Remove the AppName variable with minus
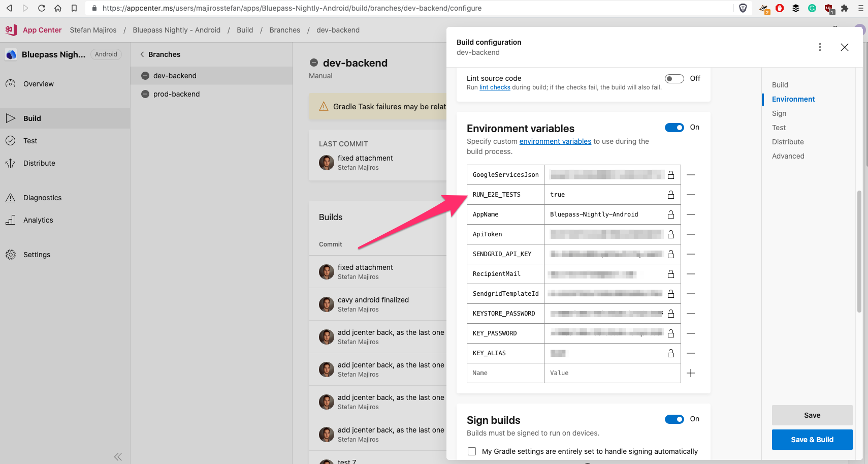This screenshot has width=868, height=464. click(x=691, y=214)
